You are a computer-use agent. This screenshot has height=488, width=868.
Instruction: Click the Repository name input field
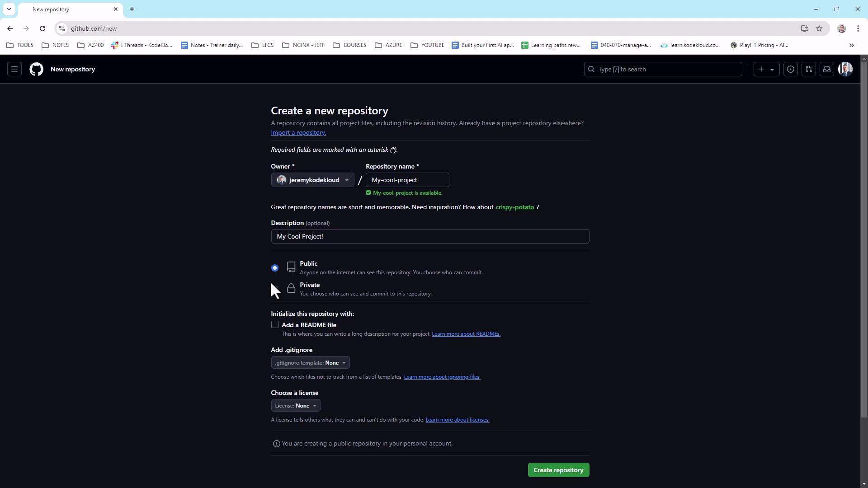coord(407,180)
